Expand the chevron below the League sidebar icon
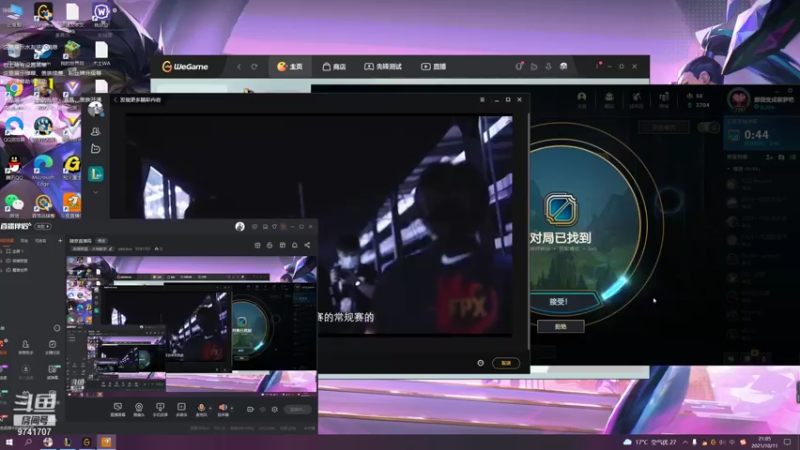Image resolution: width=800 pixels, height=450 pixels. [x=95, y=192]
